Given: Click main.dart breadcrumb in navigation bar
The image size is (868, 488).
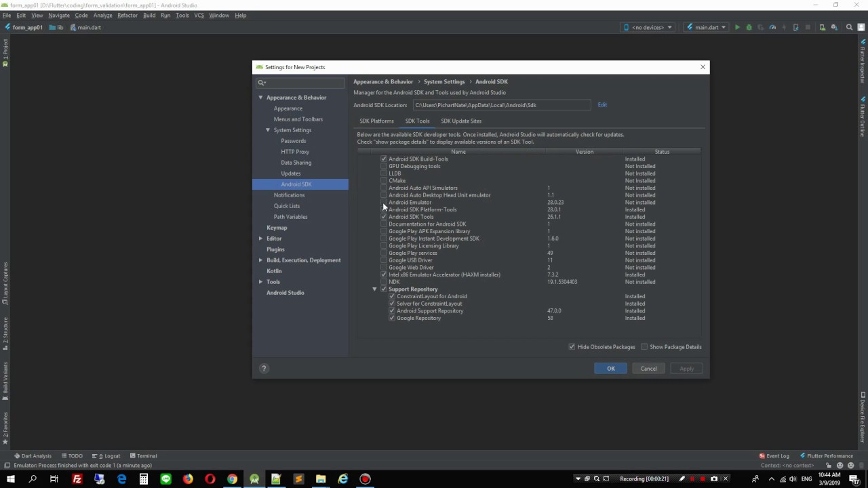Looking at the screenshot, I should point(85,28).
